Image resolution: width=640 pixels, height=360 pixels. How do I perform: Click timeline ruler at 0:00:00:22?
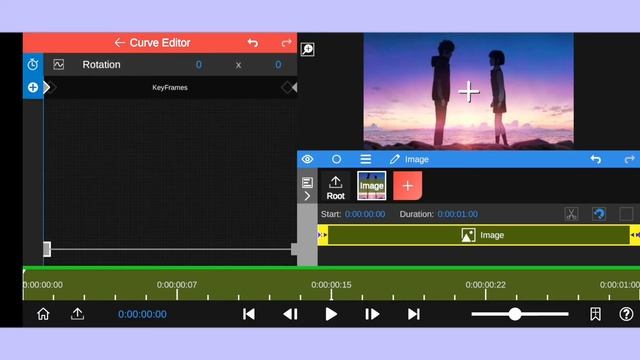click(485, 286)
